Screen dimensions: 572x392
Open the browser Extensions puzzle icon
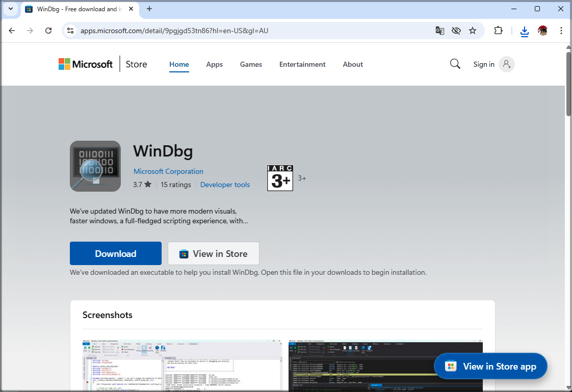(498, 31)
